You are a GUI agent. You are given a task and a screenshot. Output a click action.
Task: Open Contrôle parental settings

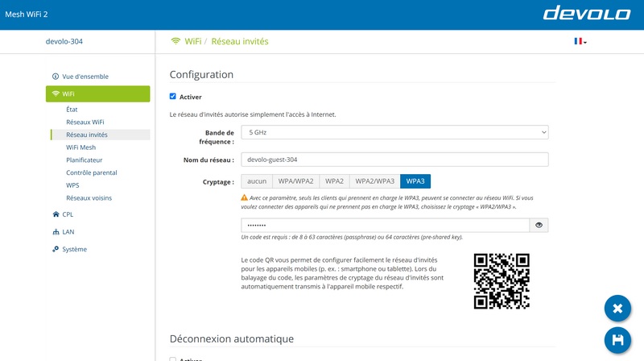(x=92, y=172)
